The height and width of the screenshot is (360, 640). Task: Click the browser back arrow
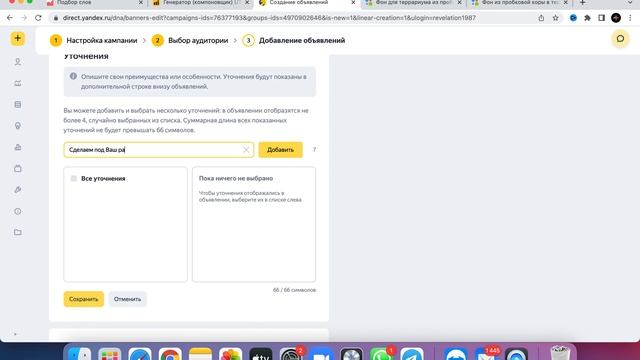[x=10, y=18]
